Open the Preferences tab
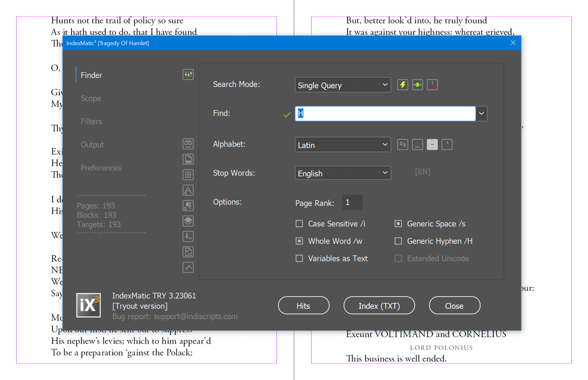 [x=101, y=168]
